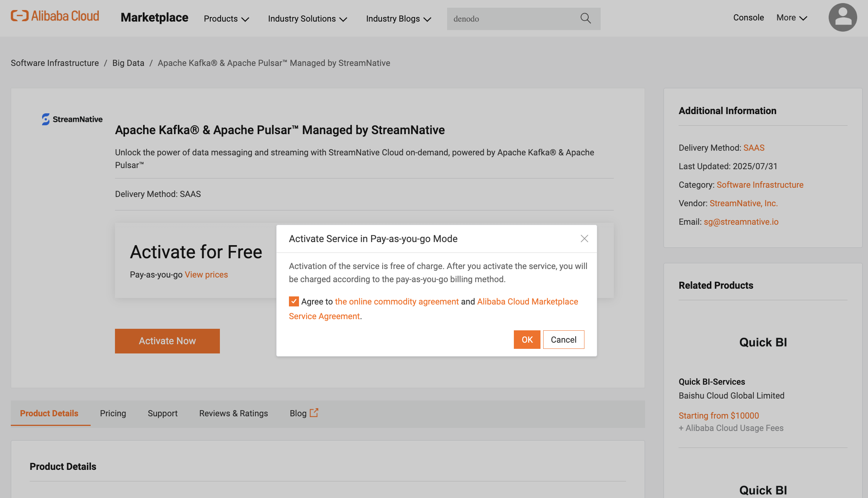Click the Additional Information heading
Viewport: 868px width, 498px height.
pyautogui.click(x=727, y=111)
